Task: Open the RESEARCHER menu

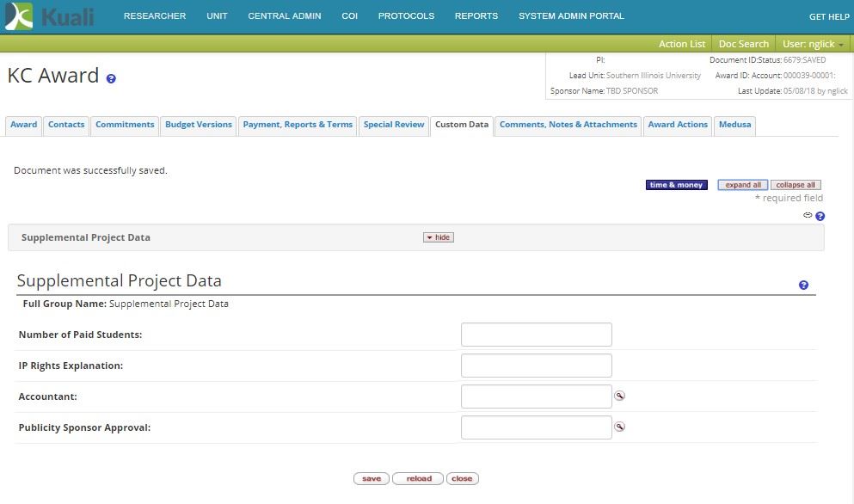Action: pyautogui.click(x=155, y=16)
